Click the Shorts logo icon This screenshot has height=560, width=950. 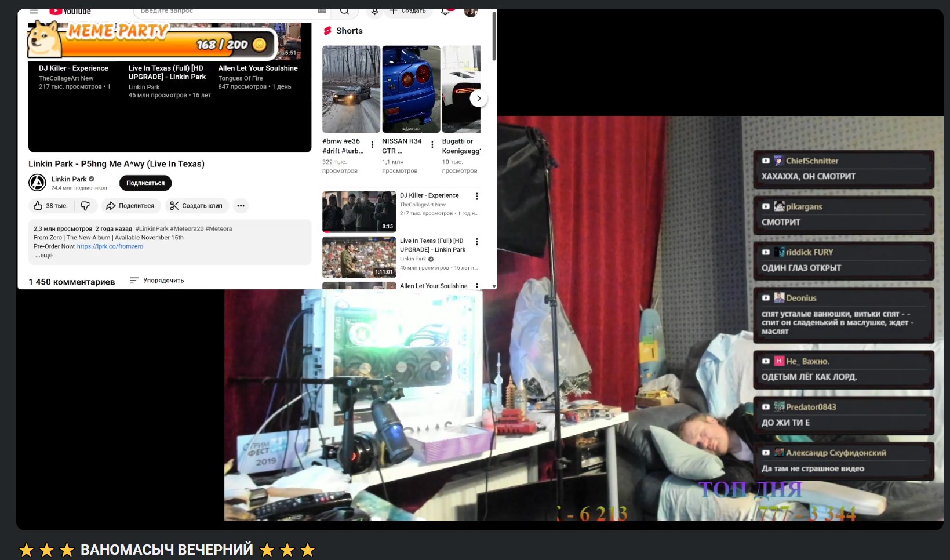(328, 31)
